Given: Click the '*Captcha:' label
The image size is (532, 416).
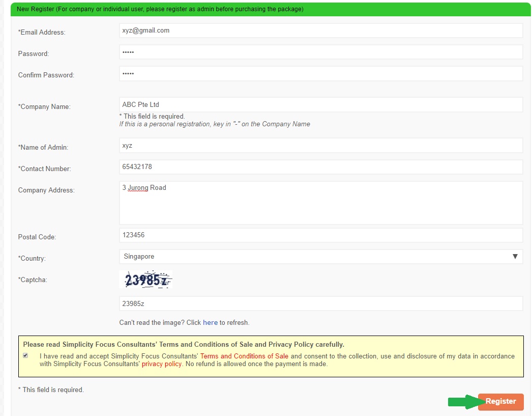Looking at the screenshot, I should click(33, 280).
